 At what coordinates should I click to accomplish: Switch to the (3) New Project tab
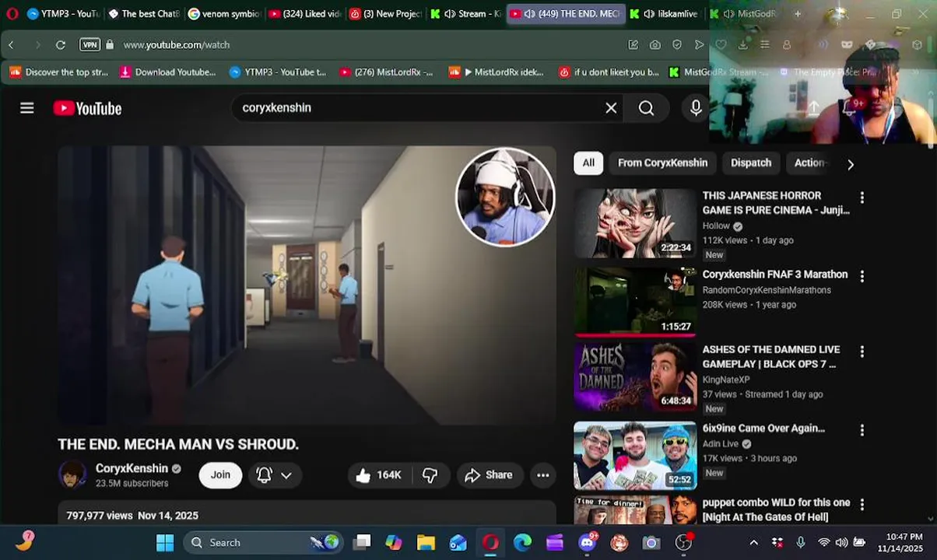click(x=386, y=14)
